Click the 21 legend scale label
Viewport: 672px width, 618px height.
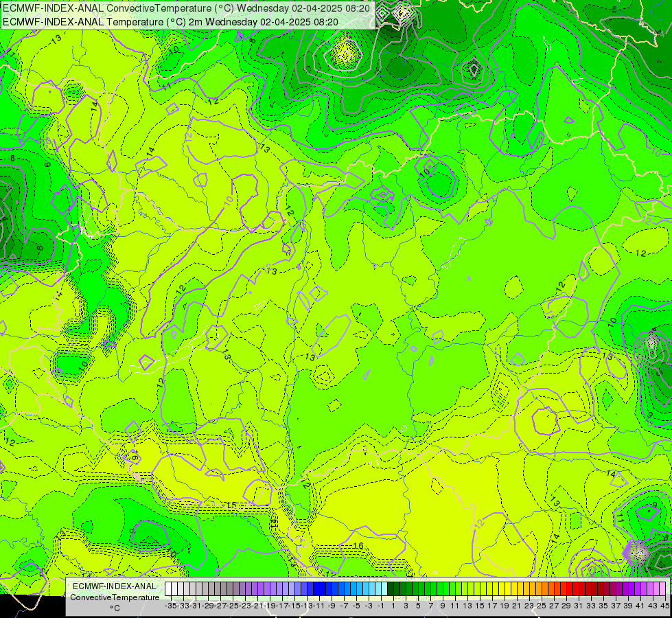(x=516, y=606)
